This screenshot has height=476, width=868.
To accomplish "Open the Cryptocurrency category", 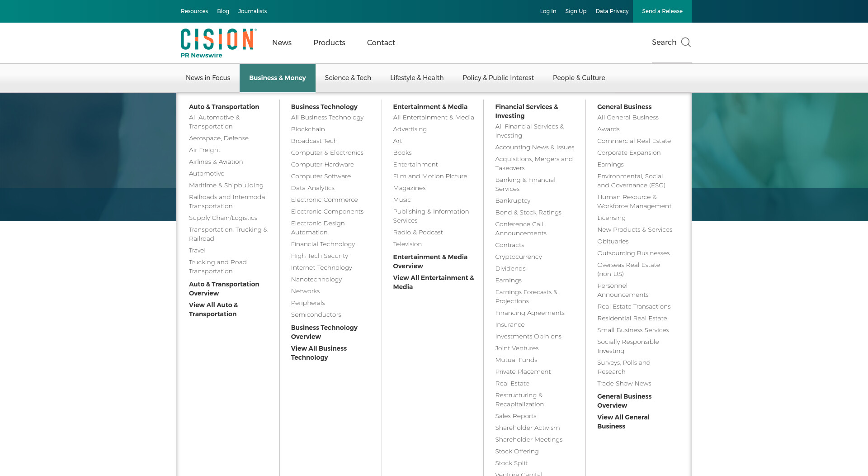I will tap(518, 257).
